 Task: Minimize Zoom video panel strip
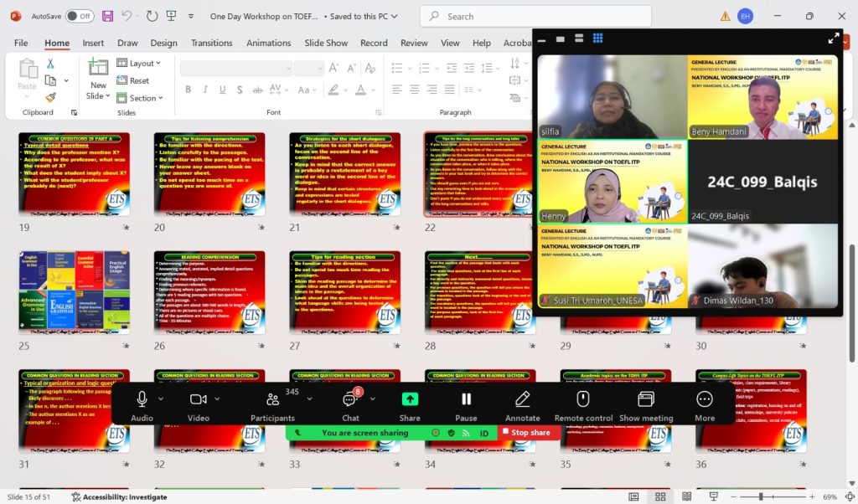[542, 39]
